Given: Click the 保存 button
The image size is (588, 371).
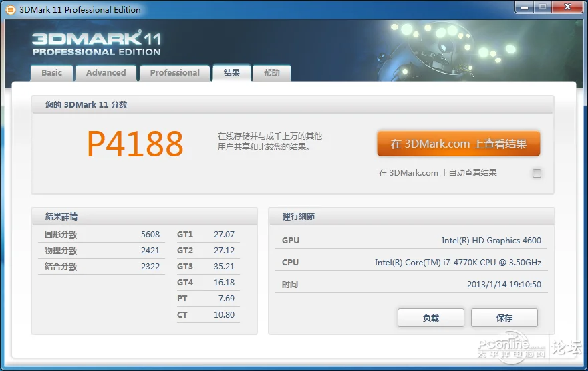Looking at the screenshot, I should pyautogui.click(x=504, y=318).
